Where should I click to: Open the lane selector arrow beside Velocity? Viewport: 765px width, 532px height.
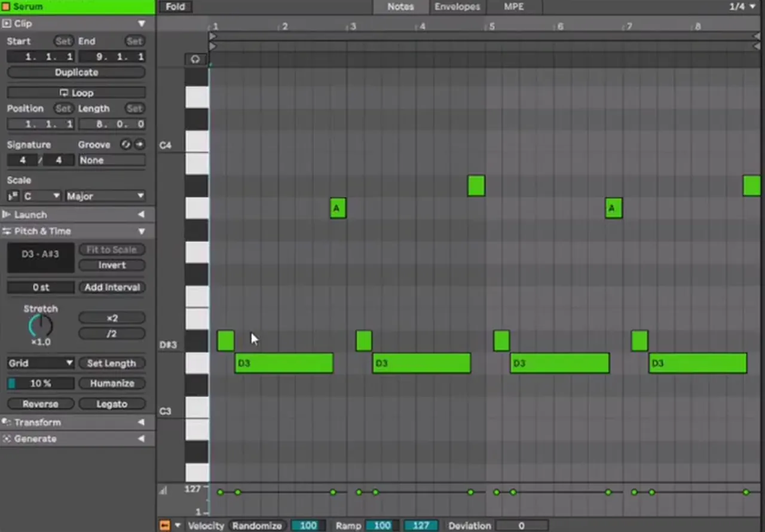(178, 525)
